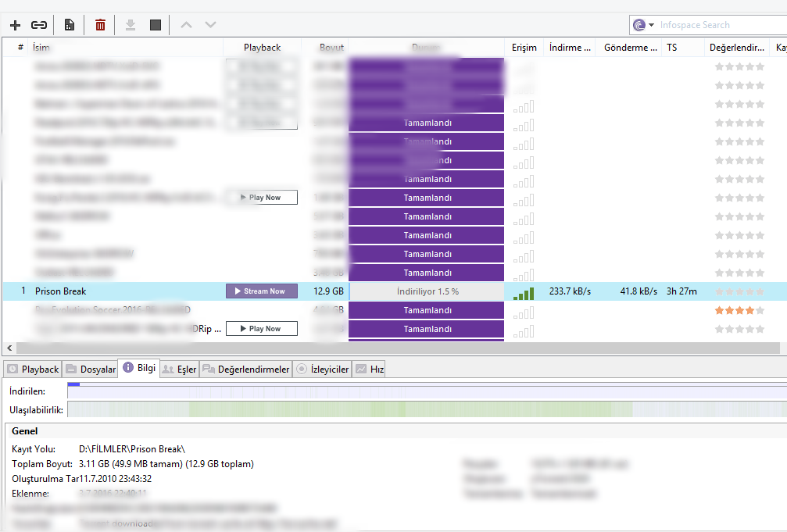The width and height of the screenshot is (787, 532).
Task: Click Stream Now for Prison Break
Action: pyautogui.click(x=262, y=291)
